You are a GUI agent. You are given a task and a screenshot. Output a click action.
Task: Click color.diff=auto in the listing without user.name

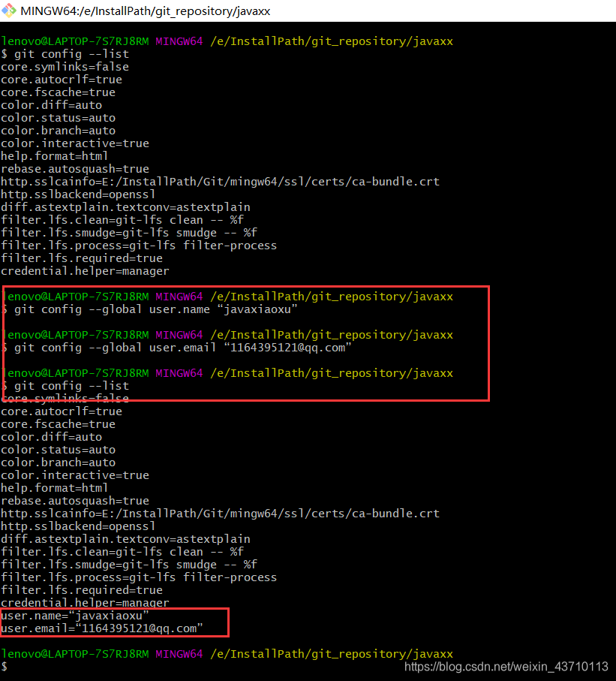tap(51, 105)
